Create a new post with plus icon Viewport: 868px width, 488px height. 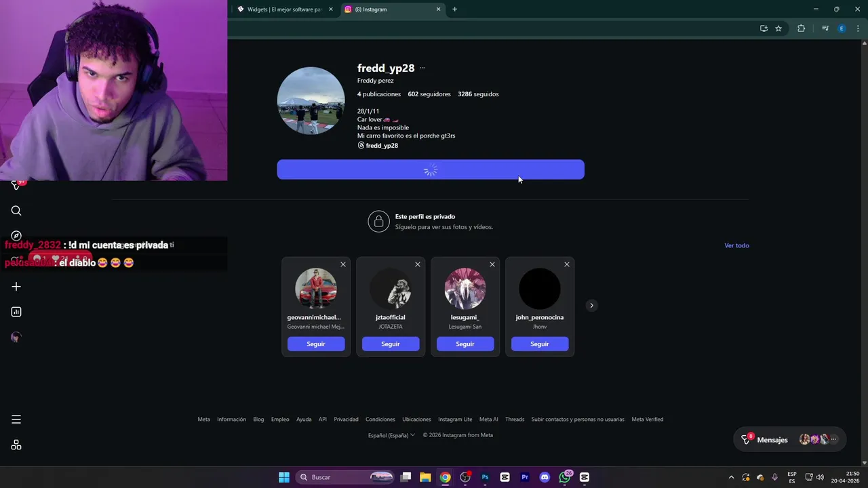click(x=16, y=287)
